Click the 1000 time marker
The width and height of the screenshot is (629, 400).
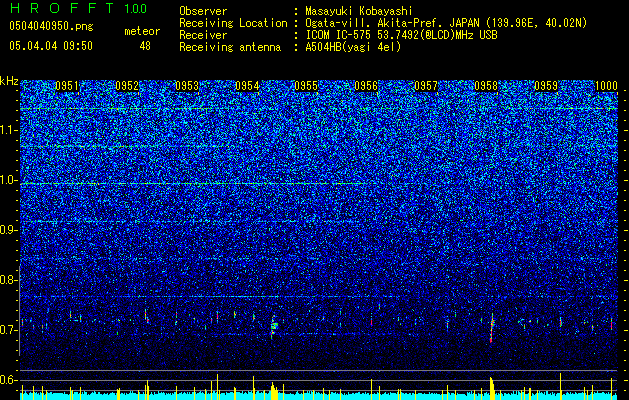(606, 86)
